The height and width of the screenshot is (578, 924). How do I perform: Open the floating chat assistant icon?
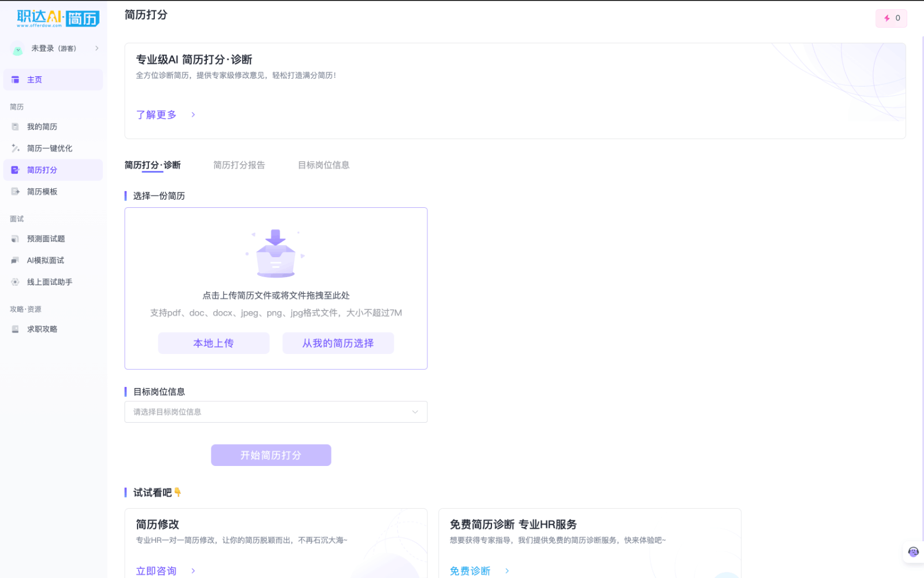(x=913, y=552)
